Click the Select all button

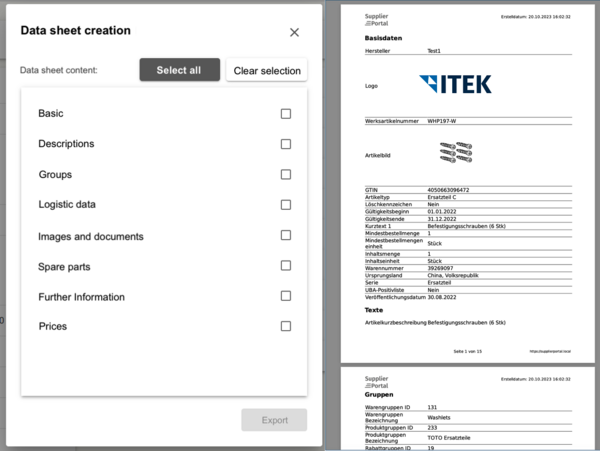[179, 70]
